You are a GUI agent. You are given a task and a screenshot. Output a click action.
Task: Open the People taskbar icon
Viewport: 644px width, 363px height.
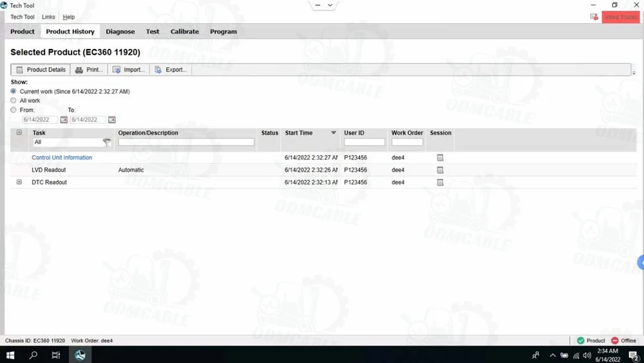tap(536, 355)
